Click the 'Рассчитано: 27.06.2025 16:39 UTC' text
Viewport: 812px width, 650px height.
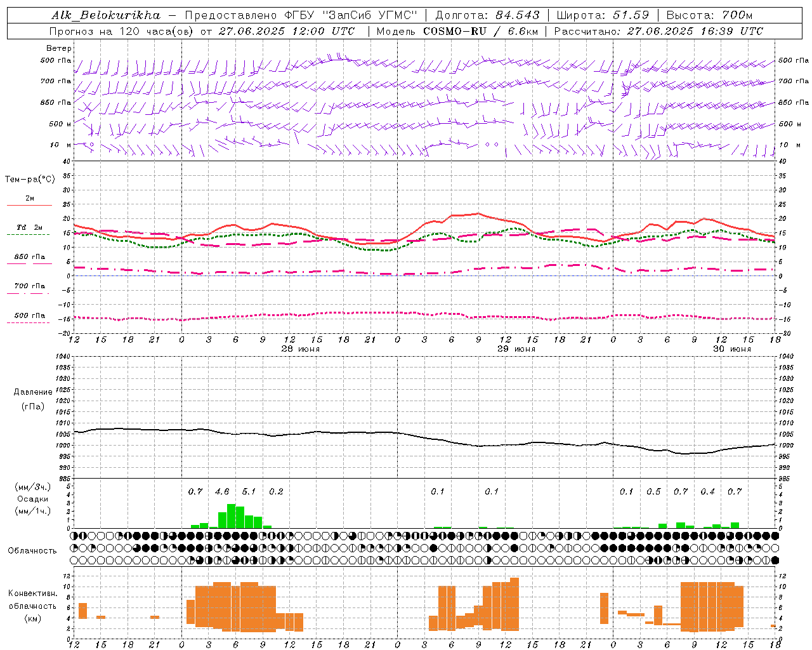coord(658,31)
